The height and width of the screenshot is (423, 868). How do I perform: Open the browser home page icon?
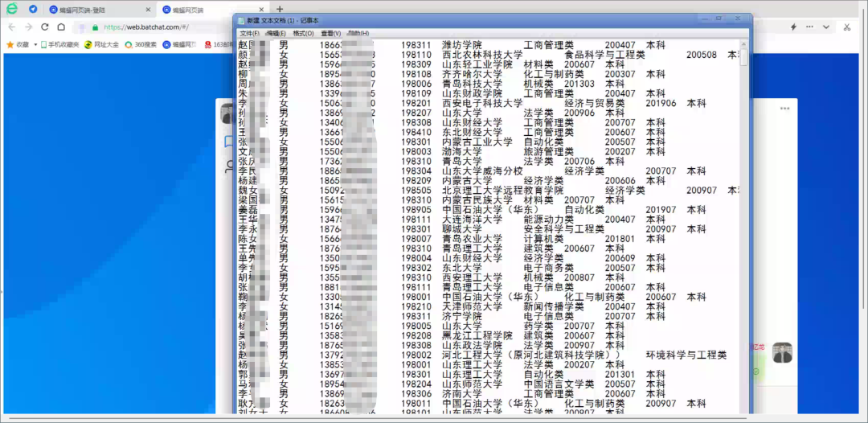(x=61, y=27)
